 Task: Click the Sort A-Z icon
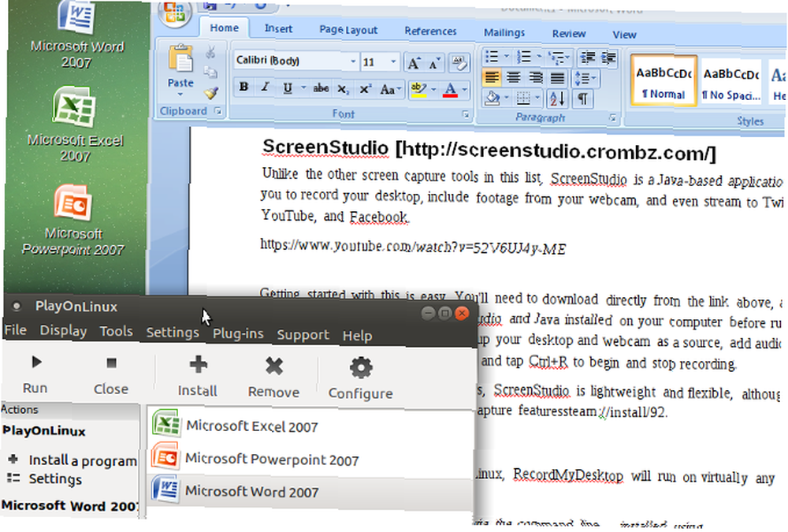557,99
